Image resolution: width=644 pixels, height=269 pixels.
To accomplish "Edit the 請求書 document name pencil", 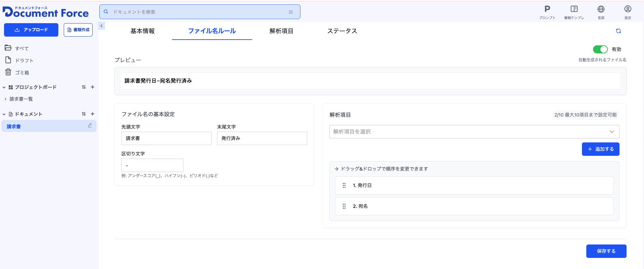I will tap(90, 126).
